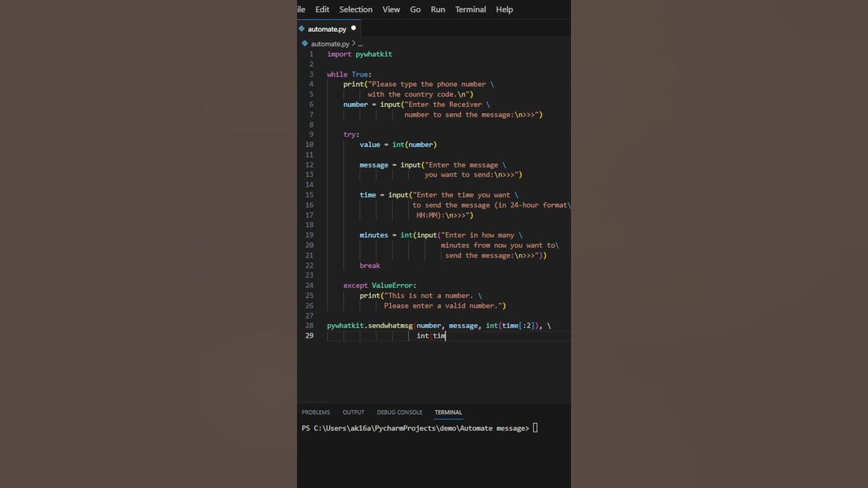The width and height of the screenshot is (868, 488).
Task: Open the Help menu
Action: [x=505, y=9]
